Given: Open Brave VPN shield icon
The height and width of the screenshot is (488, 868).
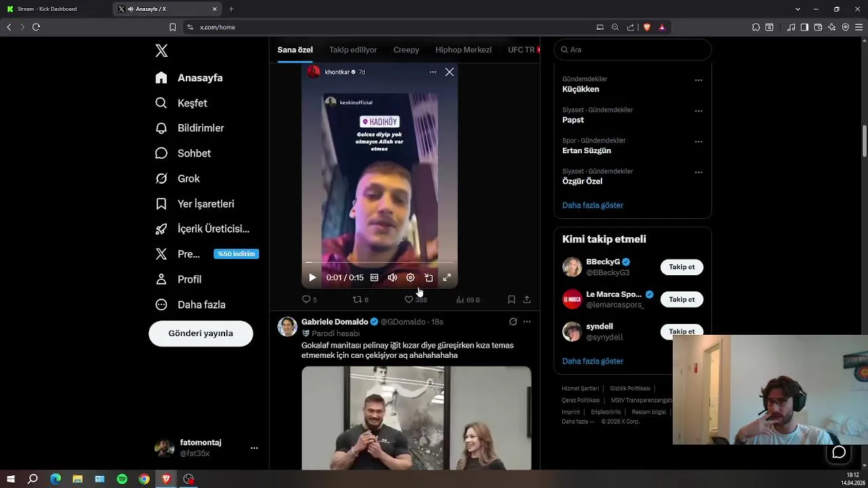Looking at the screenshot, I should point(845,27).
